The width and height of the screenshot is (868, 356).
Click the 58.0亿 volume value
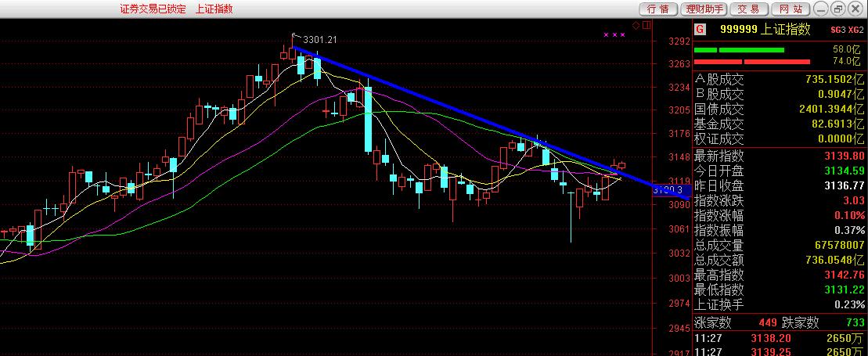pos(847,49)
